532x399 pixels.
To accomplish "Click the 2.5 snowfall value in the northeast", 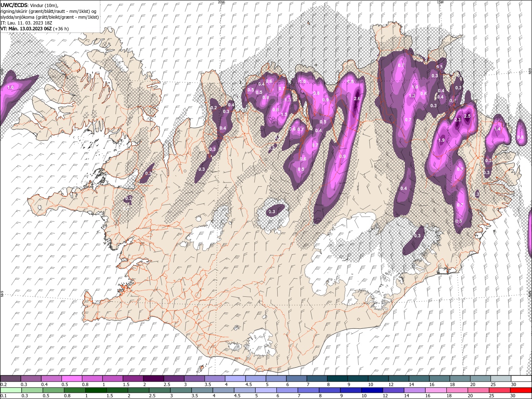I will [x=467, y=116].
